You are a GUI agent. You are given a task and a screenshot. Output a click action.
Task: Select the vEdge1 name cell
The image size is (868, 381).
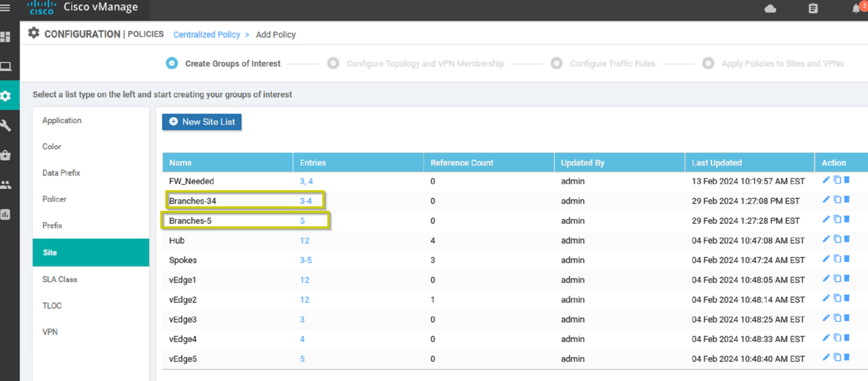(183, 280)
